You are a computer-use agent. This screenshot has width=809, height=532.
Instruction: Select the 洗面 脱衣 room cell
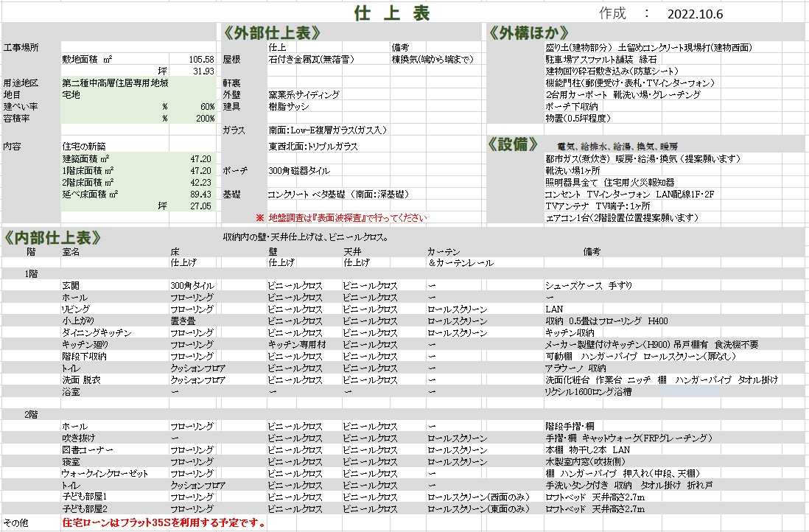click(81, 380)
